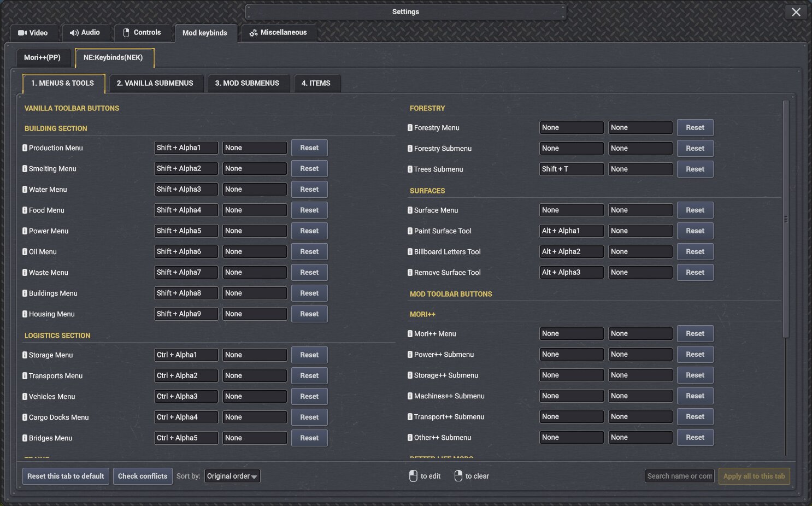Switch to the Video settings tab
Viewport: 812px width, 506px height.
pos(33,33)
